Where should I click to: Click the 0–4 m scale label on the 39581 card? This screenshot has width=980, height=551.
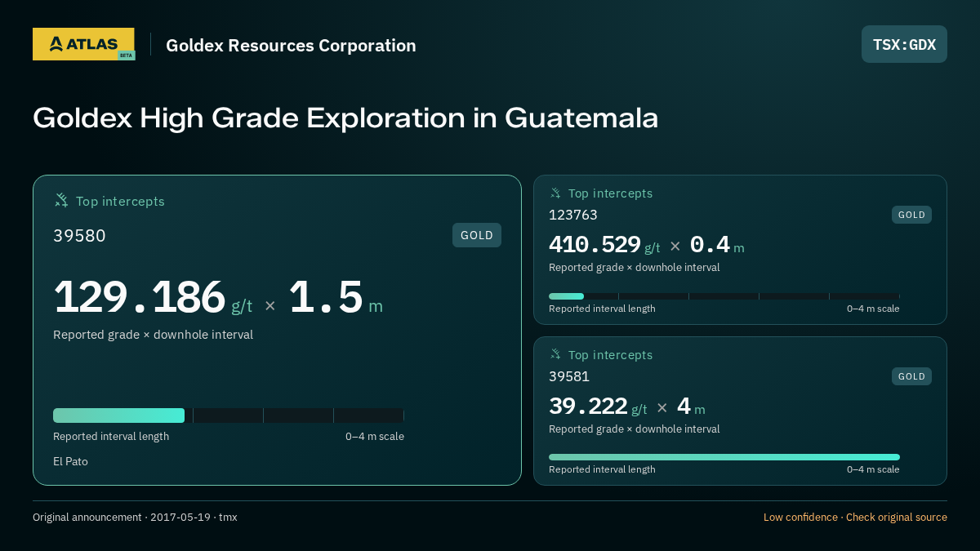[x=873, y=469]
